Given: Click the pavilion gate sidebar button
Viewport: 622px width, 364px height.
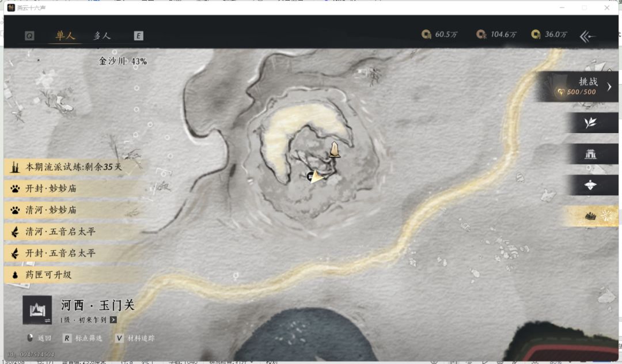Looking at the screenshot, I should (591, 154).
